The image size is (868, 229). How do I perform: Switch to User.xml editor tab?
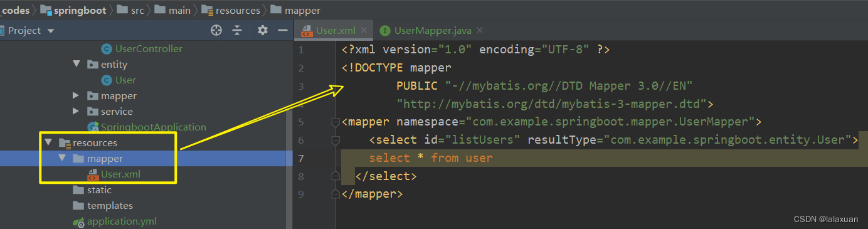(335, 30)
